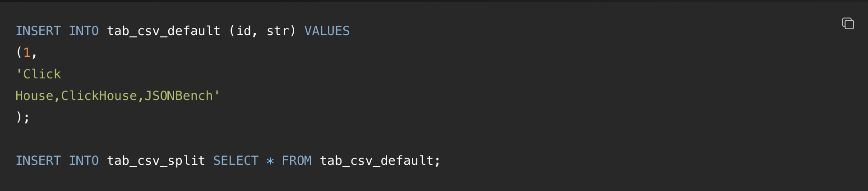Click the SELECT keyword

(x=235, y=160)
